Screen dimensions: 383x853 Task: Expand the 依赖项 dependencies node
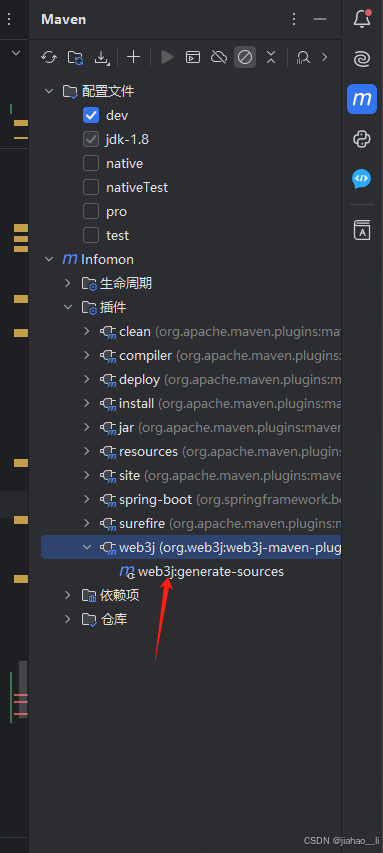[x=67, y=595]
